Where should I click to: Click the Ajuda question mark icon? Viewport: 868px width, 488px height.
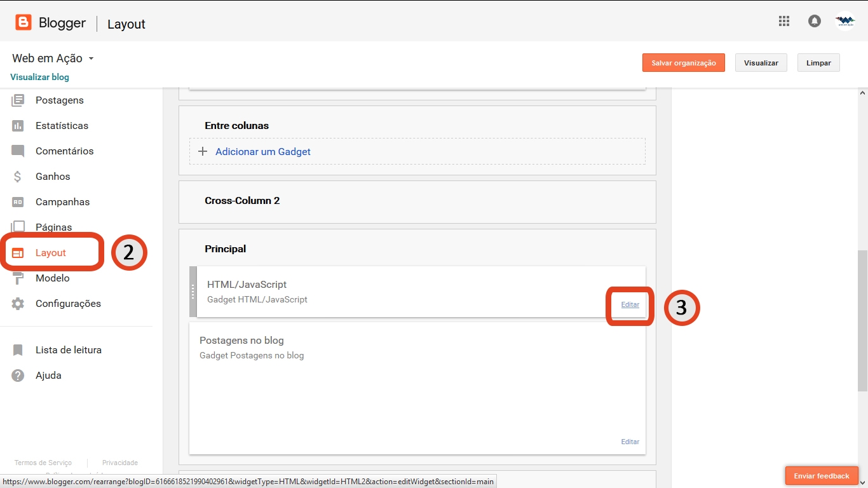[x=18, y=376]
